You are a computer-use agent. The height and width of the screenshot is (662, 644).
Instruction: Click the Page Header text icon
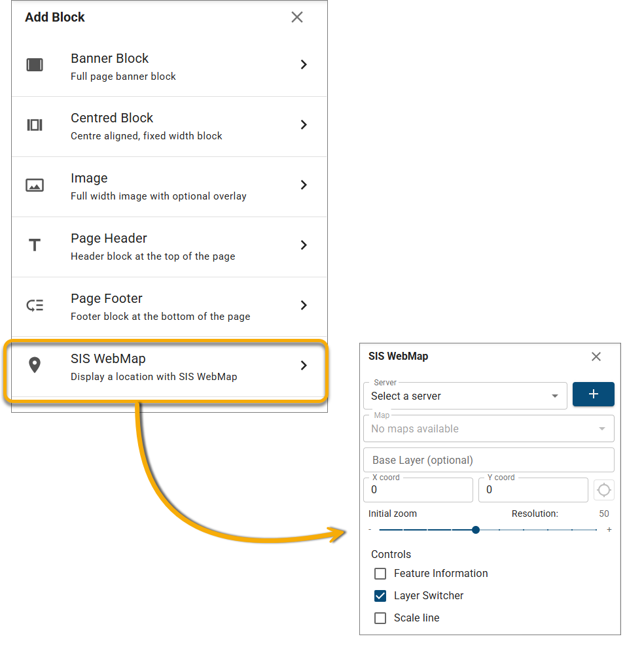35,245
